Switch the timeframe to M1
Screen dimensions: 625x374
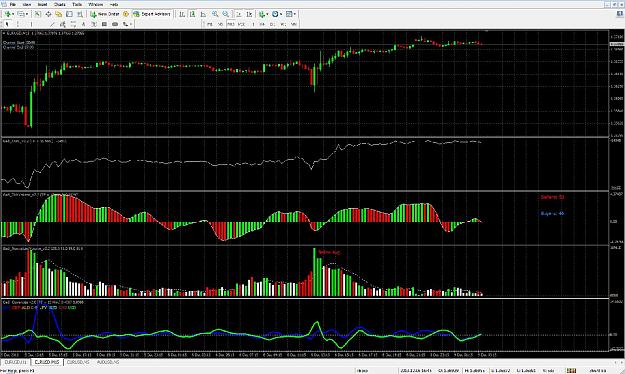[210, 24]
